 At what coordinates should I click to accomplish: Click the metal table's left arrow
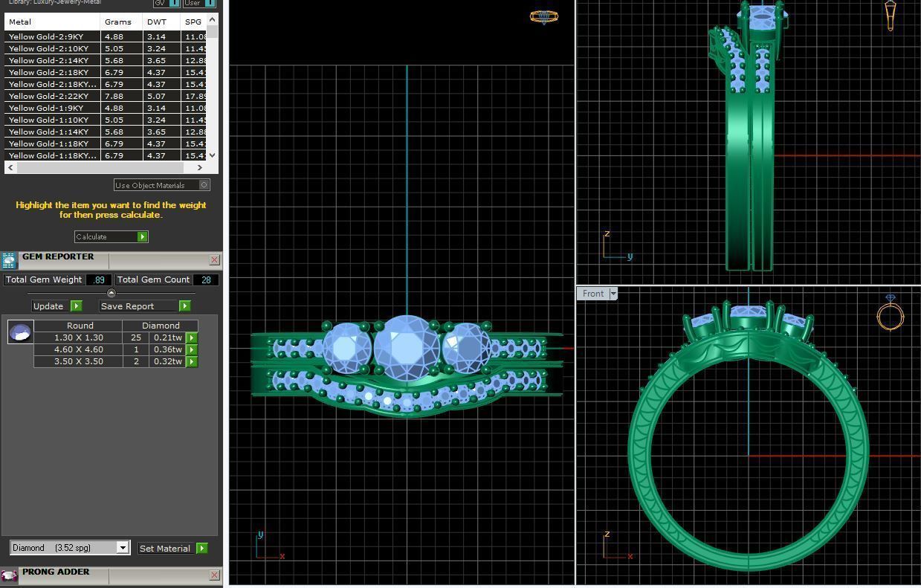[10, 167]
